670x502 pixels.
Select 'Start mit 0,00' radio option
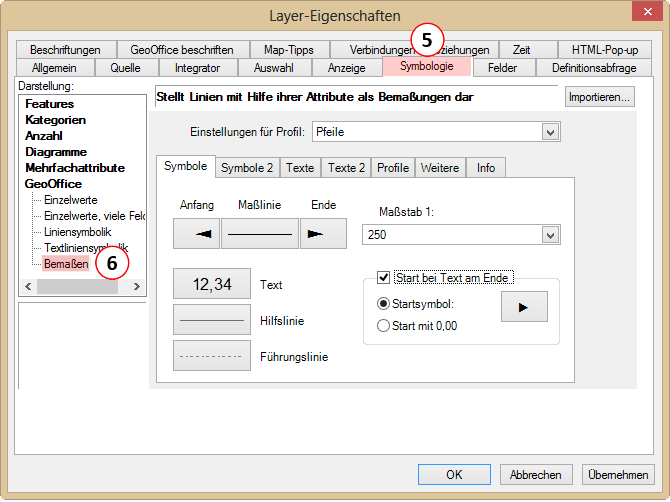[x=383, y=325]
